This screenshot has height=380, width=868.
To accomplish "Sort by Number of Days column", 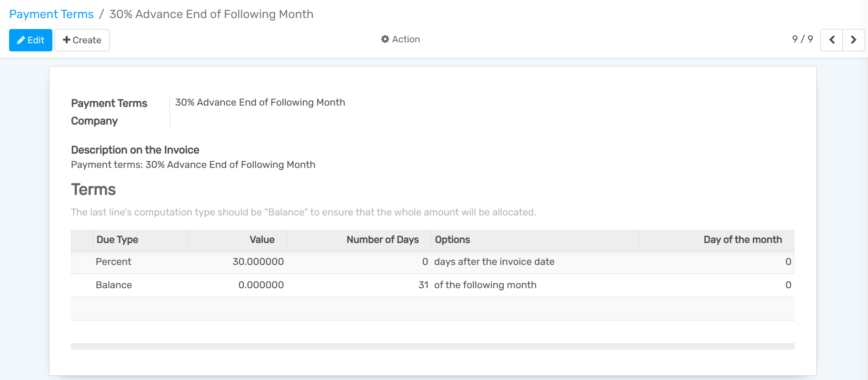I will (x=382, y=240).
